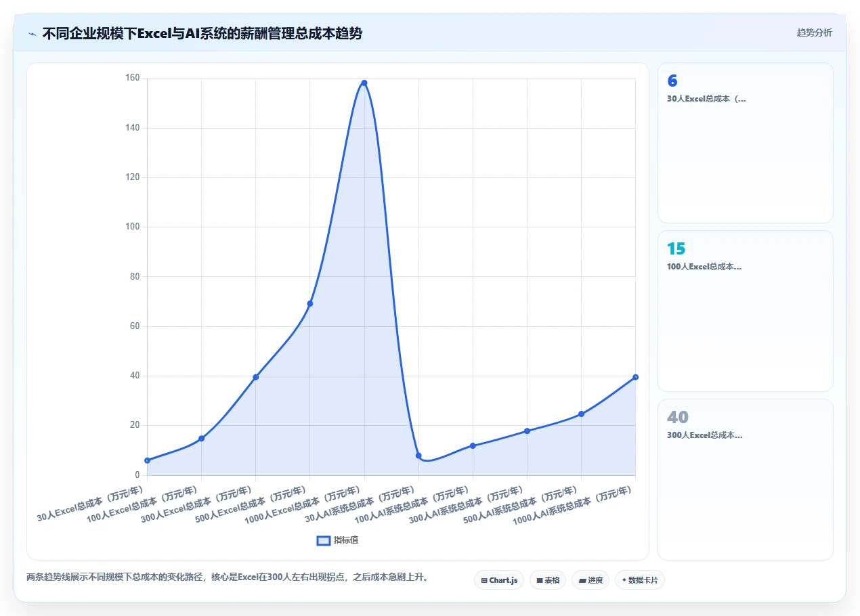This screenshot has width=860, height=616.
Task: Click the 表格 tag
Action: coord(548,580)
